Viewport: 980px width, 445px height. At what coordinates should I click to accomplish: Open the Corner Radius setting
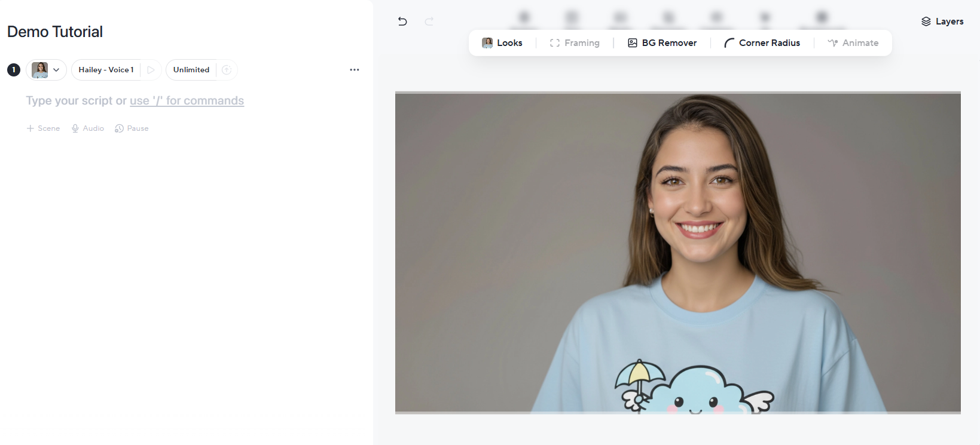pos(762,43)
